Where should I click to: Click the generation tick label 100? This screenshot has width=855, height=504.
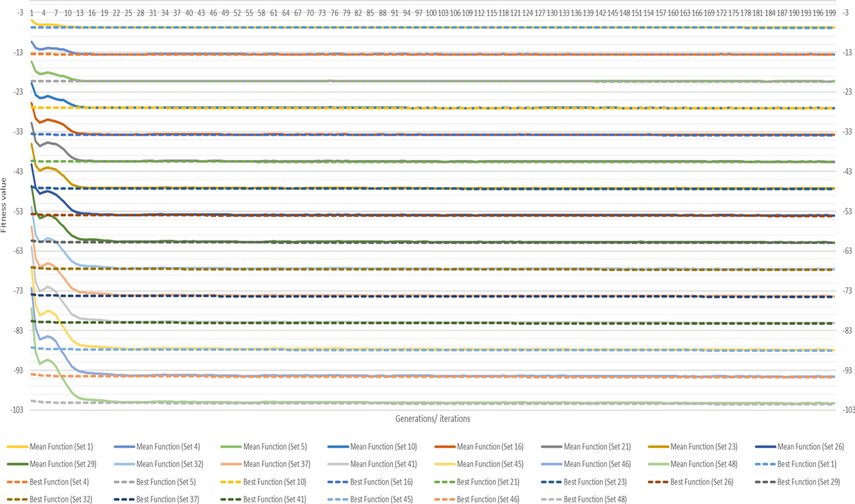point(431,13)
